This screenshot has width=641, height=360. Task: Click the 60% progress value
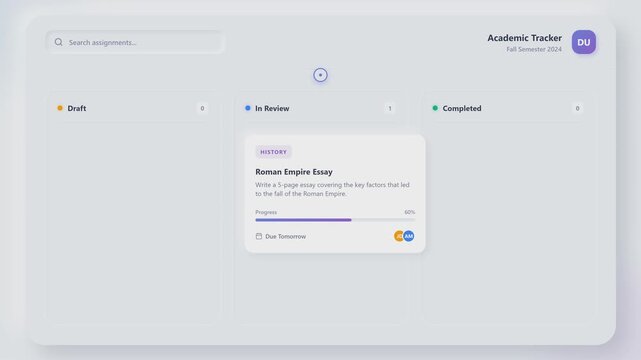pyautogui.click(x=410, y=212)
